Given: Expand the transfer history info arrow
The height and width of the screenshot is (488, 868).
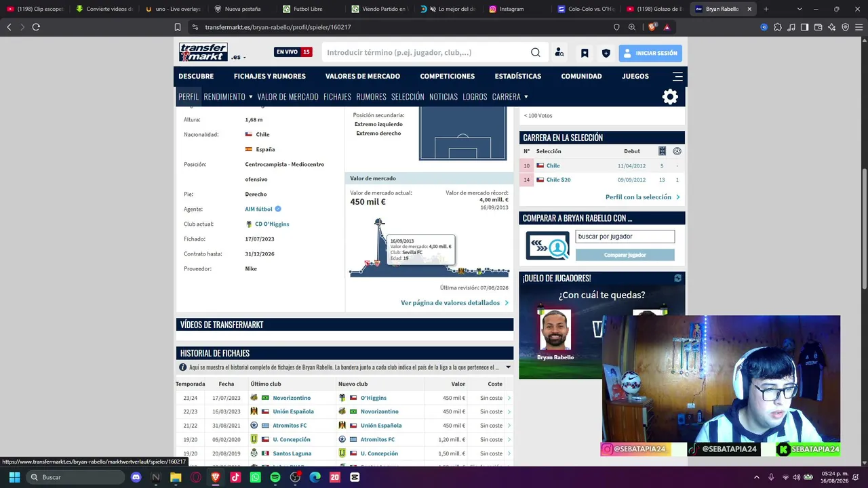Looking at the screenshot, I should [508, 367].
